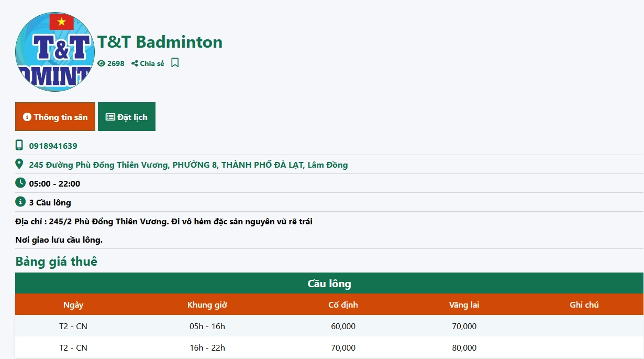Open the Thông tin sân tab
The height and width of the screenshot is (359, 644).
55,117
